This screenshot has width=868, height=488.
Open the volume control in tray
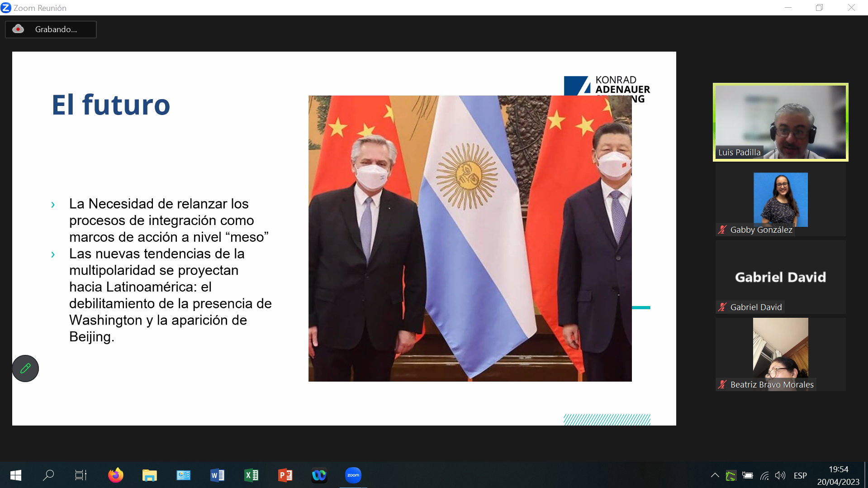(x=780, y=475)
